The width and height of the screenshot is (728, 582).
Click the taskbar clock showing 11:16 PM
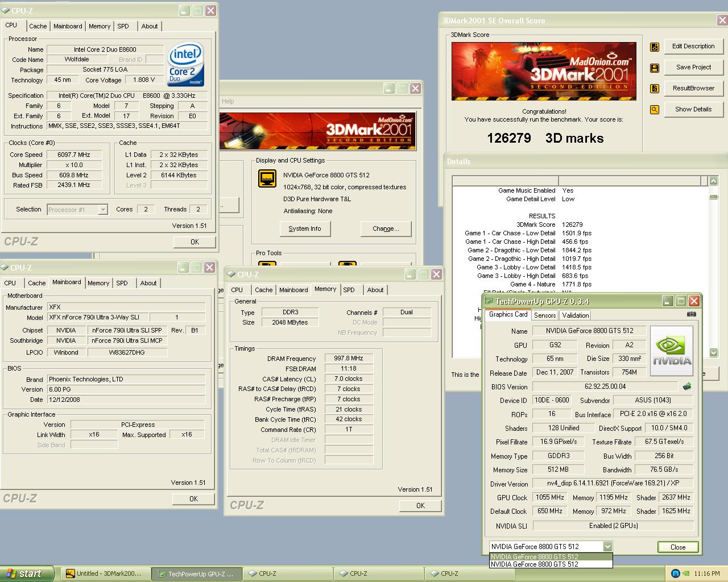(707, 574)
